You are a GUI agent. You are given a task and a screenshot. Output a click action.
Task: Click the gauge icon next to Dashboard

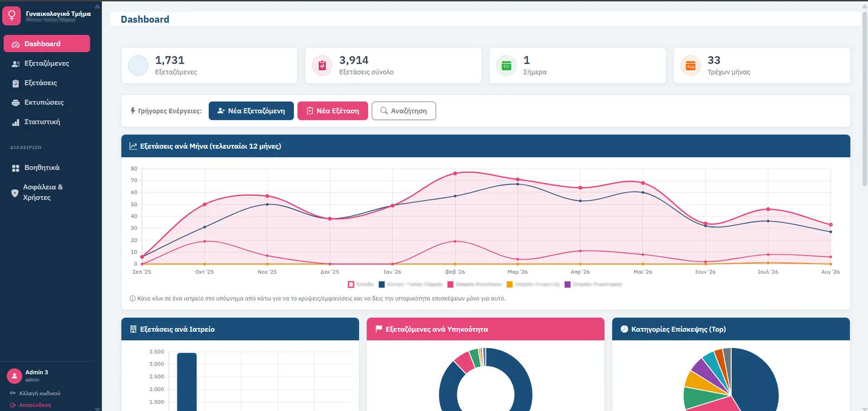coord(16,44)
